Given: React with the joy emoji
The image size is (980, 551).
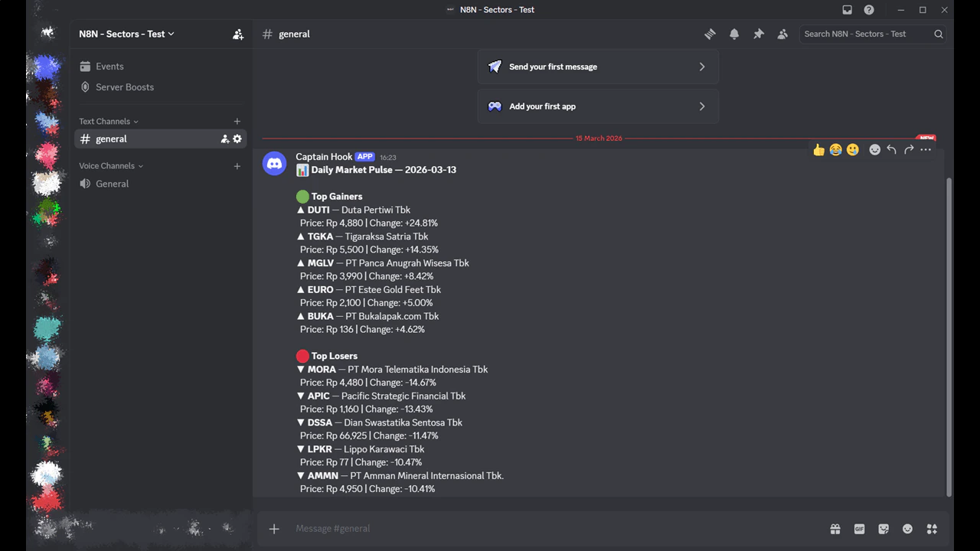Looking at the screenshot, I should (835, 149).
